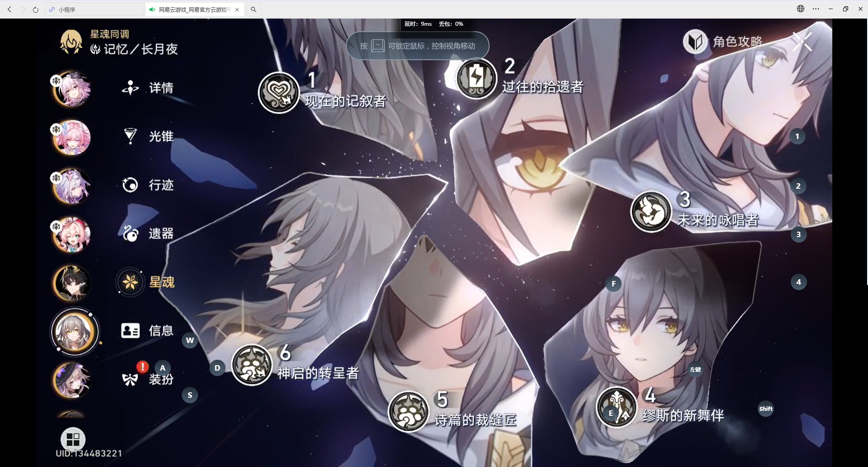This screenshot has width=868, height=467.
Task: Click the 丢包: 0% packet loss readout
Action: click(451, 24)
